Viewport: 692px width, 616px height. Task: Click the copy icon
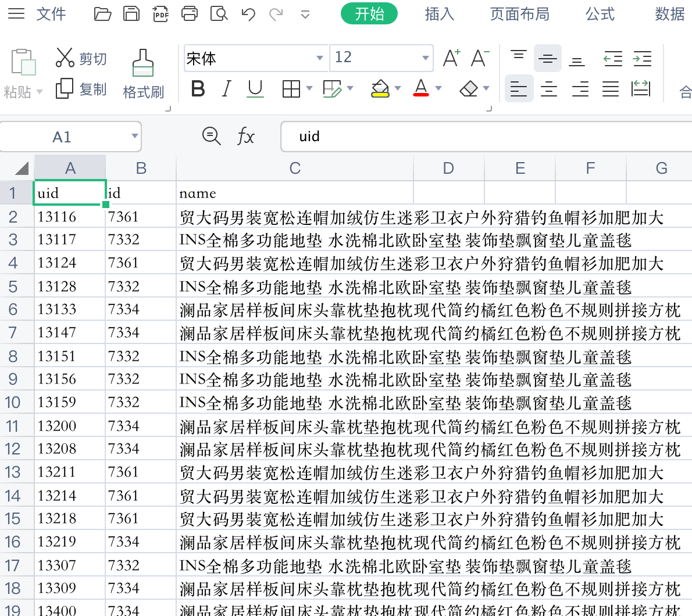(x=65, y=88)
